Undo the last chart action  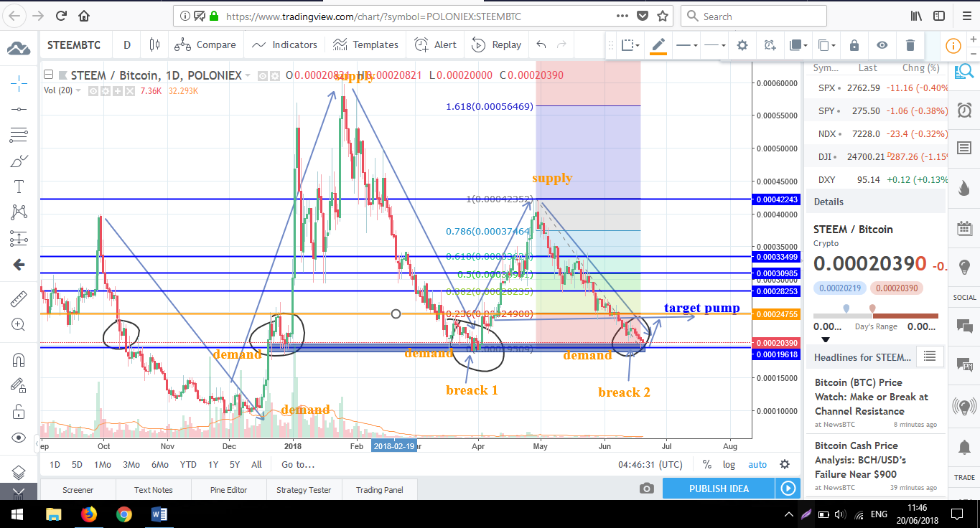(541, 44)
